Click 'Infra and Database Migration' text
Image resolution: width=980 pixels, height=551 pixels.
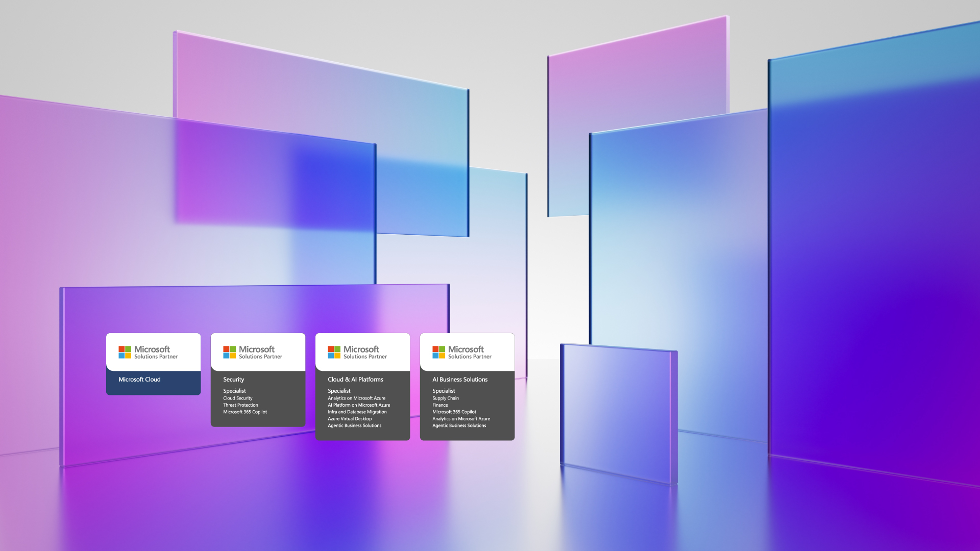357,412
